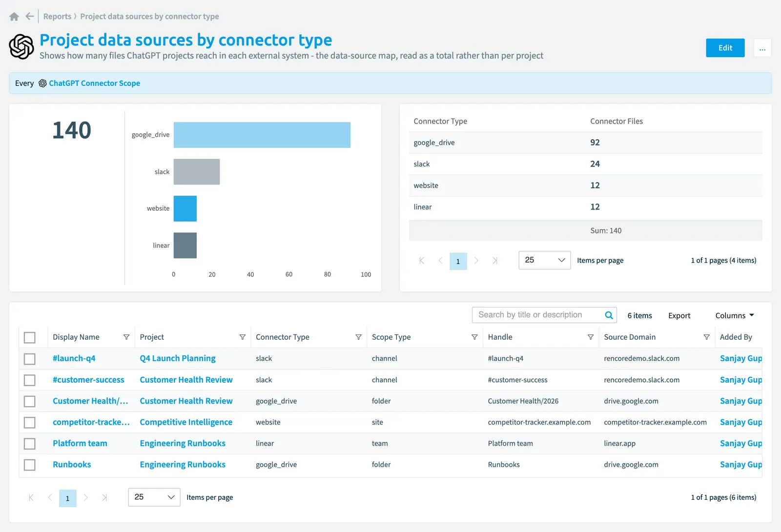781x532 pixels.
Task: Open filter for Source Domain column
Action: pyautogui.click(x=706, y=337)
